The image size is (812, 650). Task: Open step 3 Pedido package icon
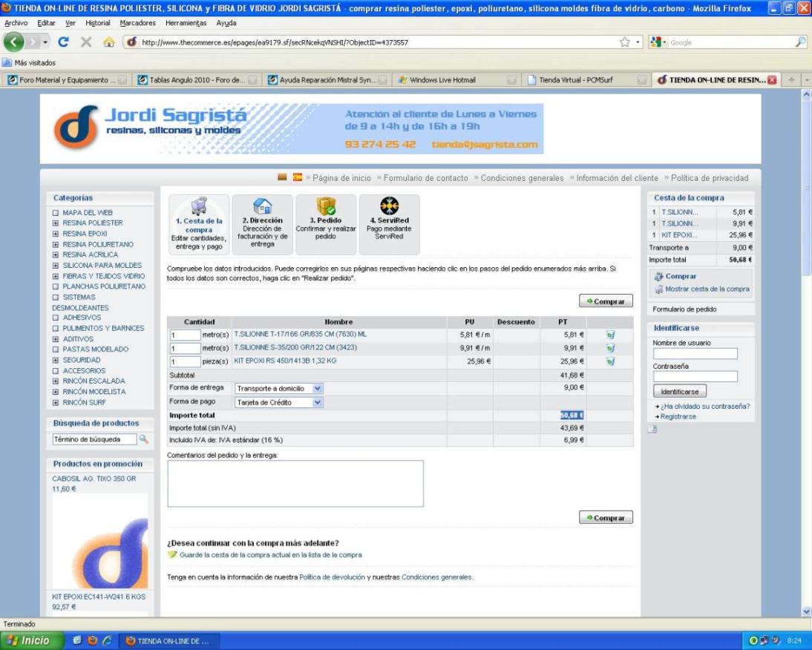click(327, 206)
